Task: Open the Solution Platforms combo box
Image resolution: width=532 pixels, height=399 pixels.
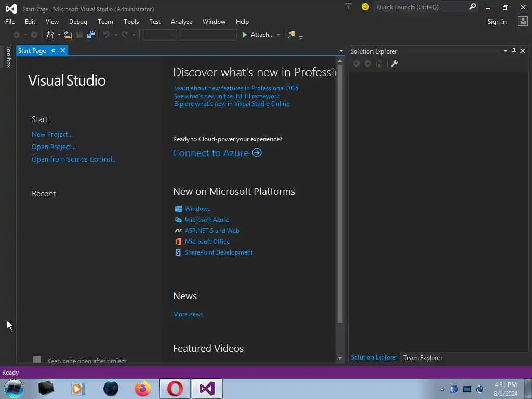Action: coord(208,35)
